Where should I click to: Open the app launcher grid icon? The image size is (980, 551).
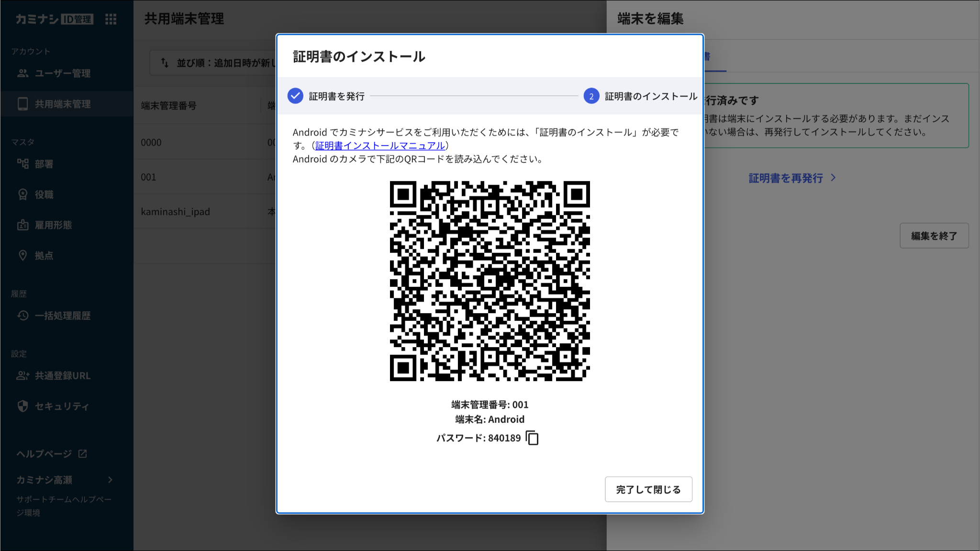click(111, 19)
